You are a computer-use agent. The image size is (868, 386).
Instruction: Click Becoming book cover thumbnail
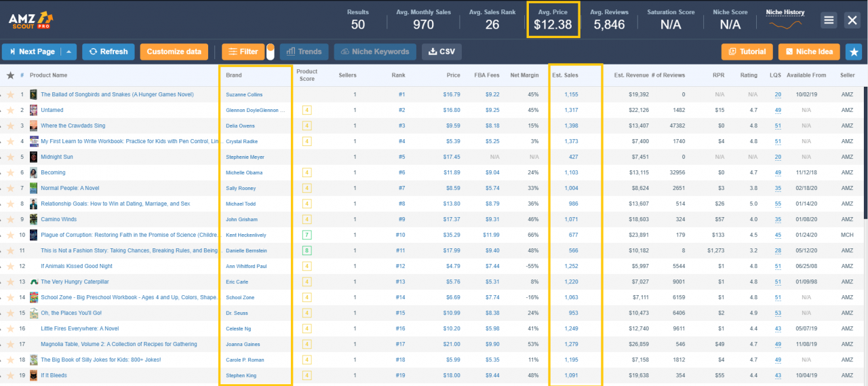[34, 172]
